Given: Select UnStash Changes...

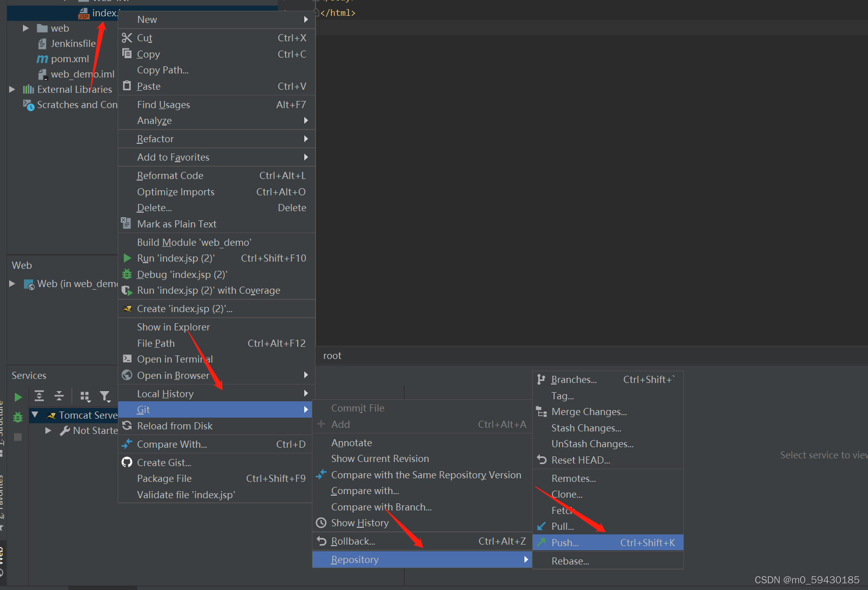Looking at the screenshot, I should coord(608,444).
